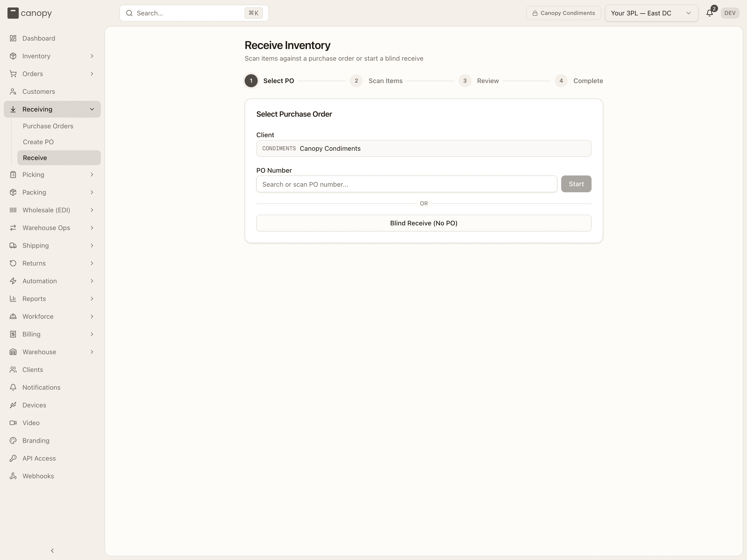Open the Workforce menu item
The height and width of the screenshot is (560, 747).
tap(52, 316)
